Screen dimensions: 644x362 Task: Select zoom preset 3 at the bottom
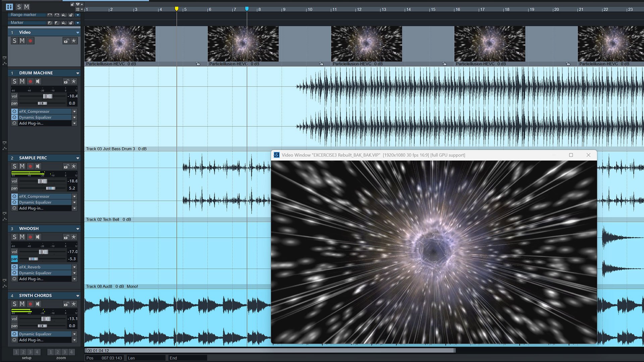64,352
